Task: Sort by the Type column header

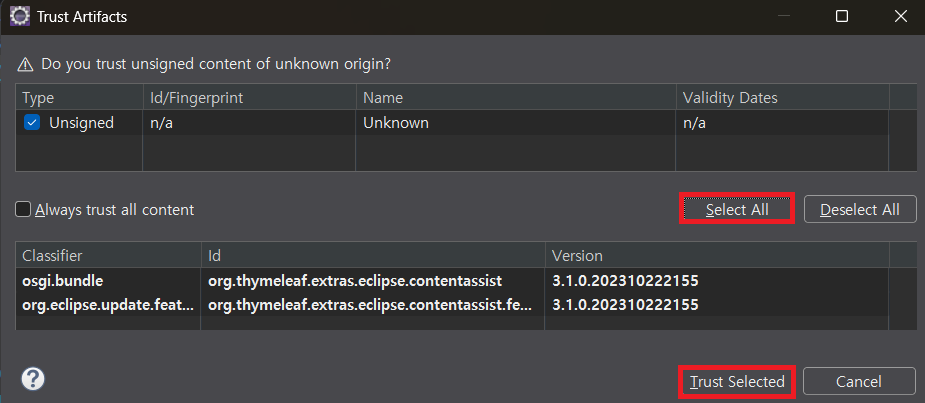Action: tap(79, 97)
